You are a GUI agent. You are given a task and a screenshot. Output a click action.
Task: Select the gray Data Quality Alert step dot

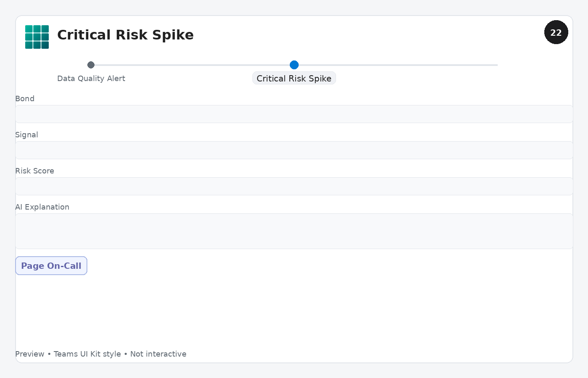[x=91, y=65]
